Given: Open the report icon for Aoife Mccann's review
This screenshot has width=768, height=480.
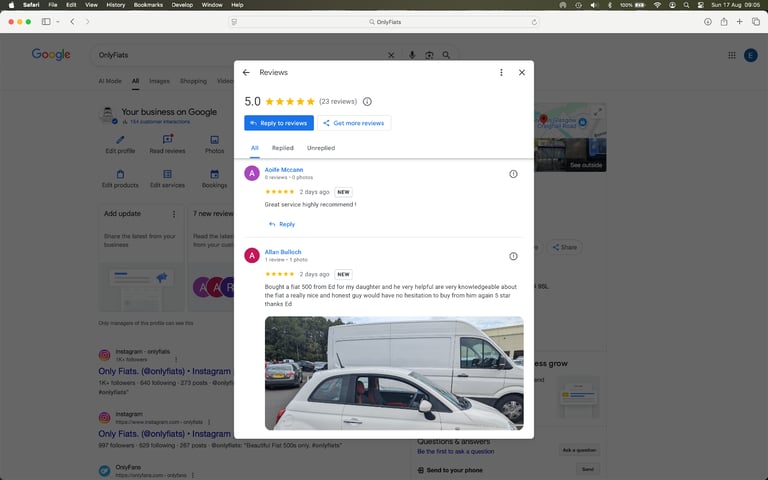Looking at the screenshot, I should click(x=513, y=174).
